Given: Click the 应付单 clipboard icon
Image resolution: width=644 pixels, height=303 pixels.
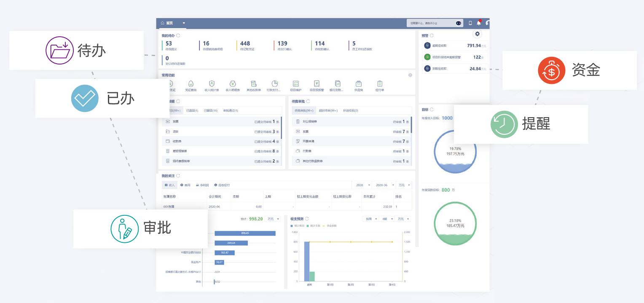Looking at the screenshot, I should pos(380,83).
